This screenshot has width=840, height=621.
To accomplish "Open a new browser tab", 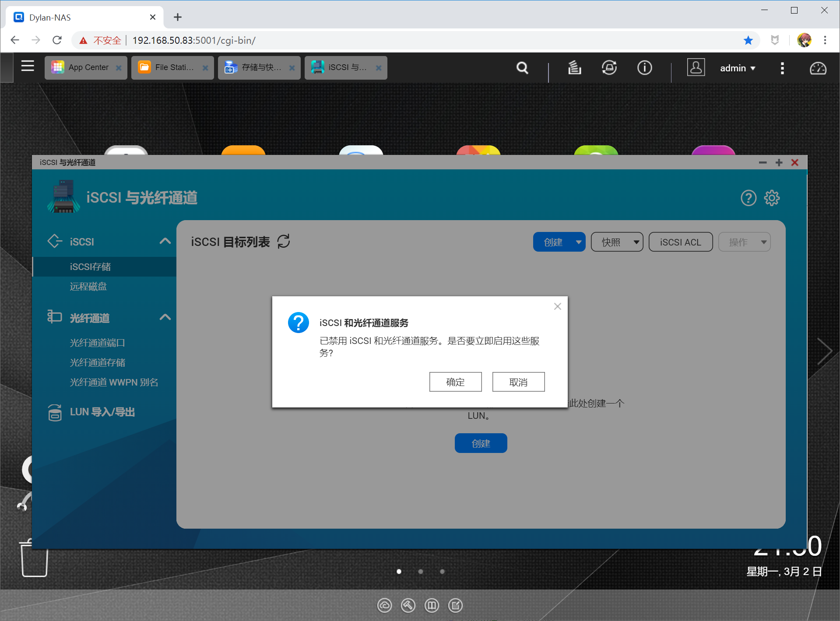I will pyautogui.click(x=177, y=17).
